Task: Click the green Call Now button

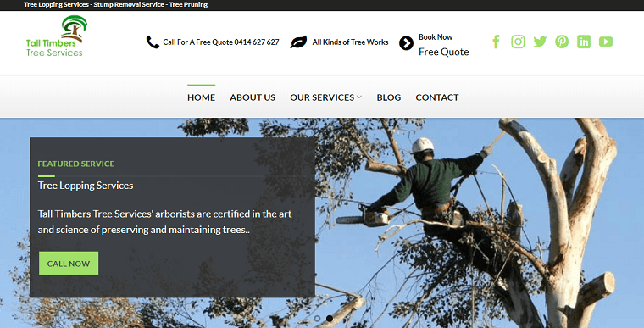Action: pos(69,264)
